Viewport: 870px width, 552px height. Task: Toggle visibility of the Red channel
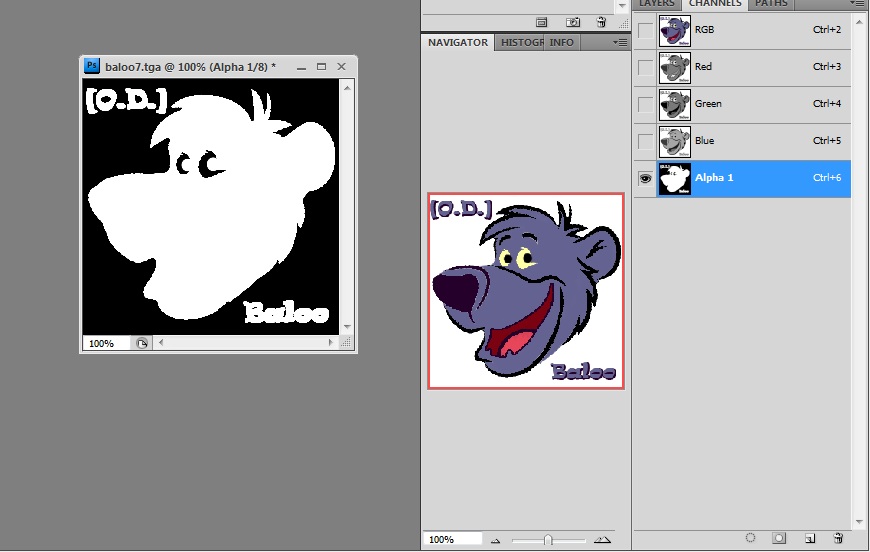tap(645, 67)
